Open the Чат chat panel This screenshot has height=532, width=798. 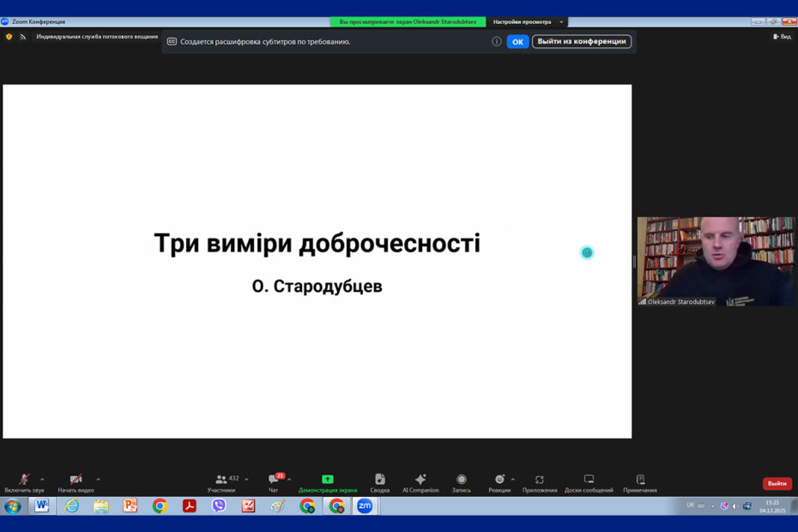pyautogui.click(x=274, y=481)
